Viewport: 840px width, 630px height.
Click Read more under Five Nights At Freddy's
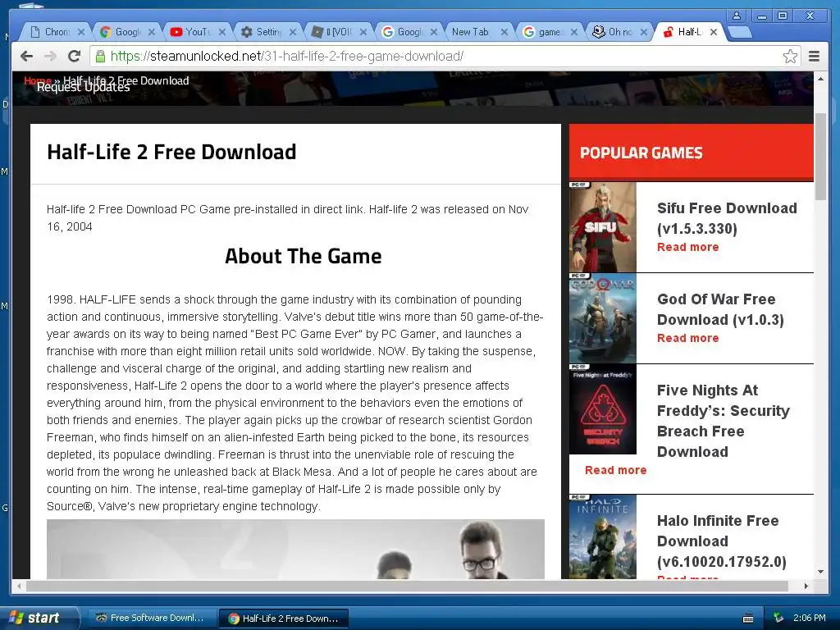615,470
